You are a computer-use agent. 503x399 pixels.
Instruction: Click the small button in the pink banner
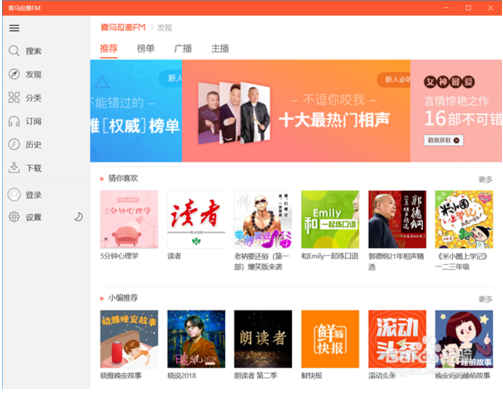(443, 140)
